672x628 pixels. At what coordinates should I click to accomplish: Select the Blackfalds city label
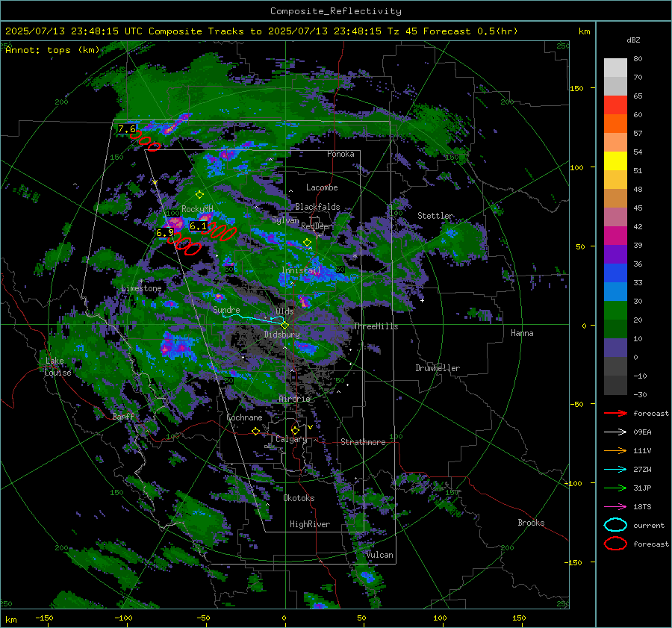point(317,207)
